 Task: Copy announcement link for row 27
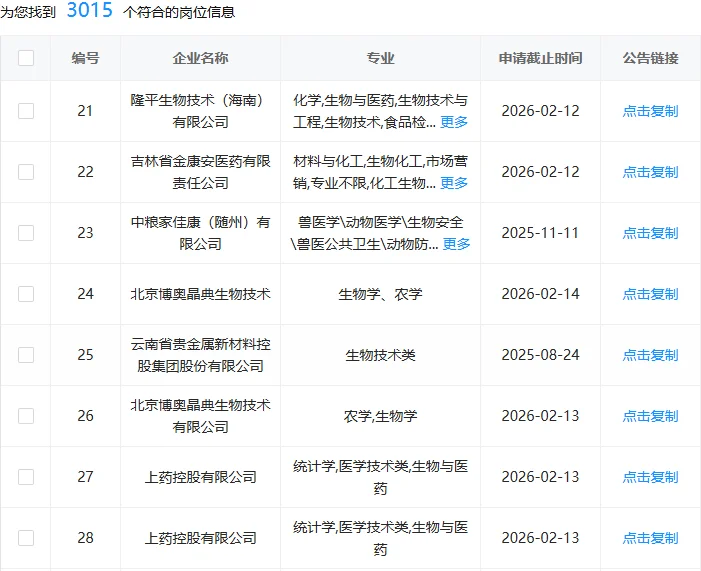[x=650, y=477]
